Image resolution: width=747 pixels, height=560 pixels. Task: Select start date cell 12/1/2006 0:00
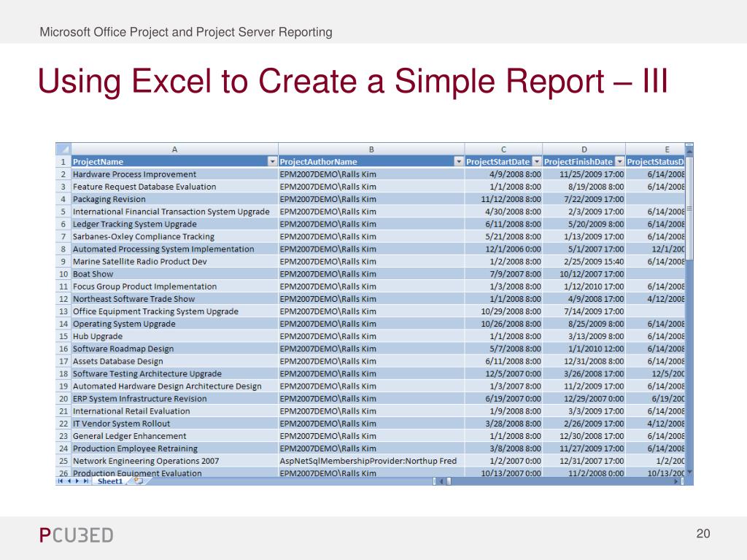coord(503,249)
